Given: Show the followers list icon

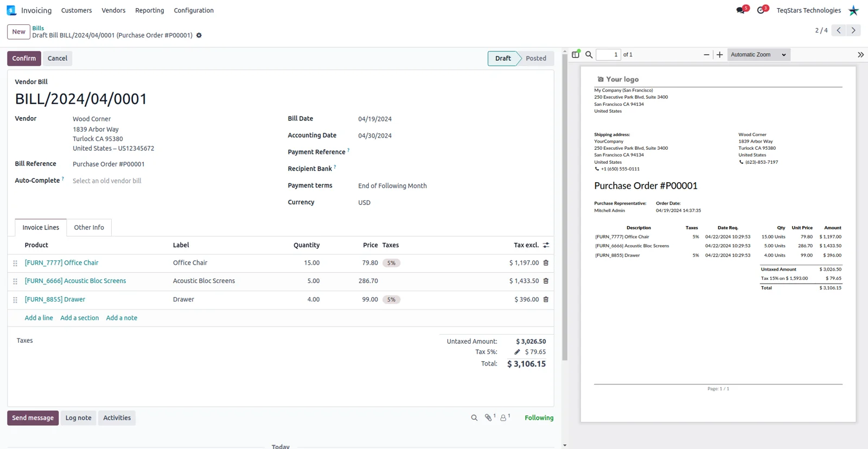Looking at the screenshot, I should coord(503,418).
